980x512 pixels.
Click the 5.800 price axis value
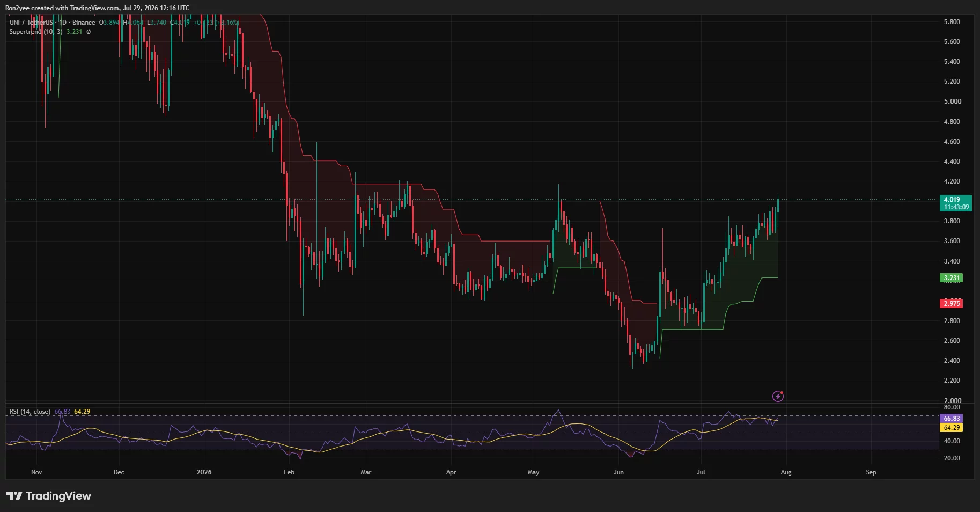[x=952, y=22]
